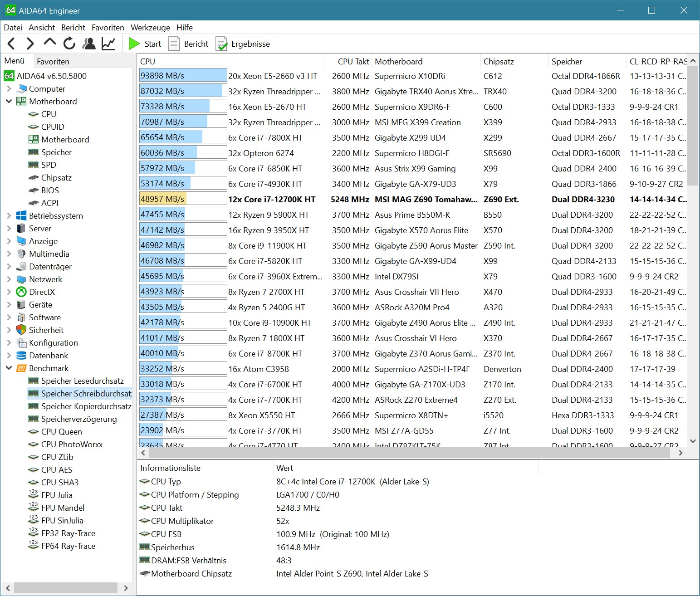Screen dimensions: 700x596
Task: Sort by Chipsatz column header
Action: pyautogui.click(x=514, y=61)
